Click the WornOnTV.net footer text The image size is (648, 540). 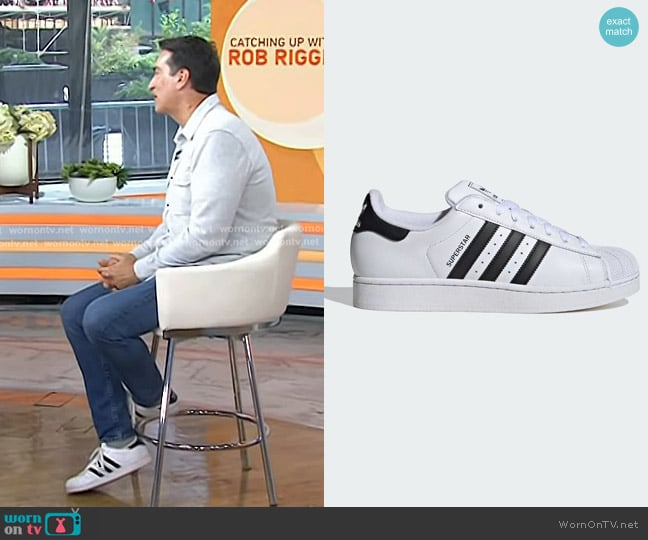pyautogui.click(x=598, y=524)
